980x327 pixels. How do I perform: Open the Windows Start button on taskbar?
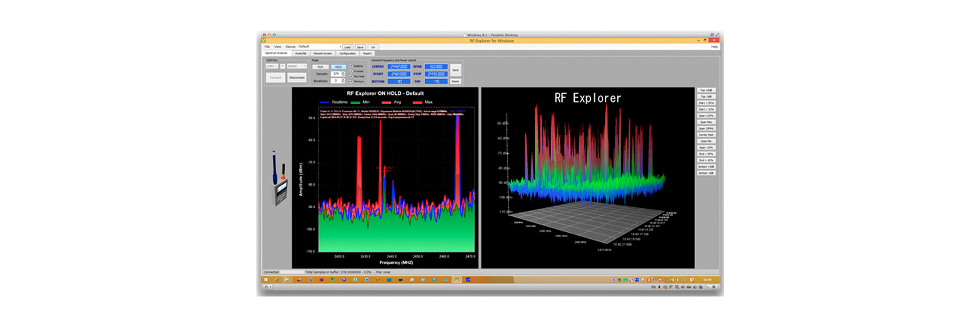point(266,280)
